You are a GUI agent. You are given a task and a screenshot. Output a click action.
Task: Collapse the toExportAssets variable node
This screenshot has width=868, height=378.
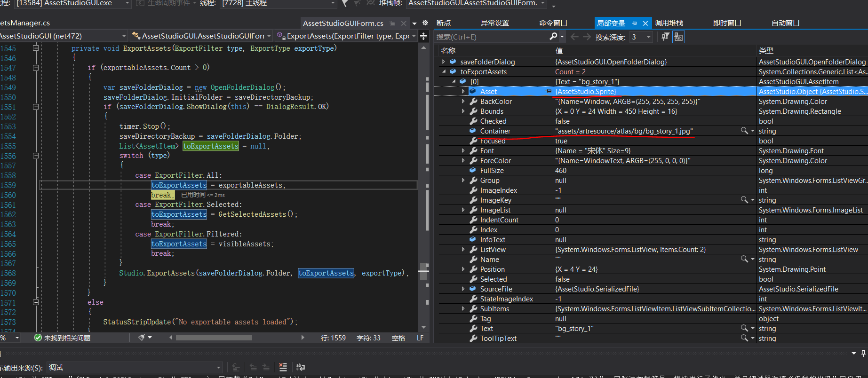443,71
